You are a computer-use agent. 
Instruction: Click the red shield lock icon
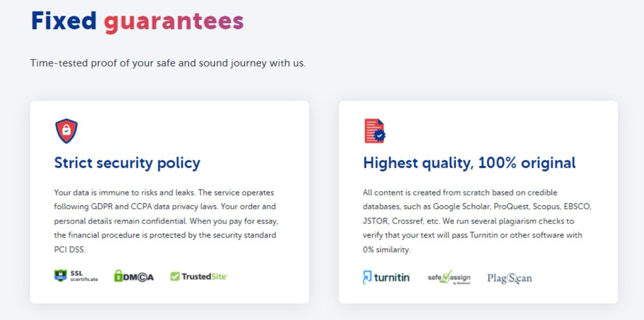(x=66, y=131)
